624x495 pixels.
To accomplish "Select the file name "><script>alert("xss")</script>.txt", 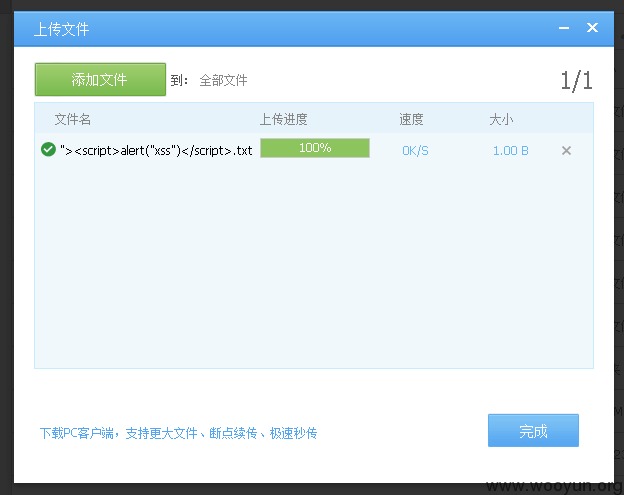I will coord(156,150).
